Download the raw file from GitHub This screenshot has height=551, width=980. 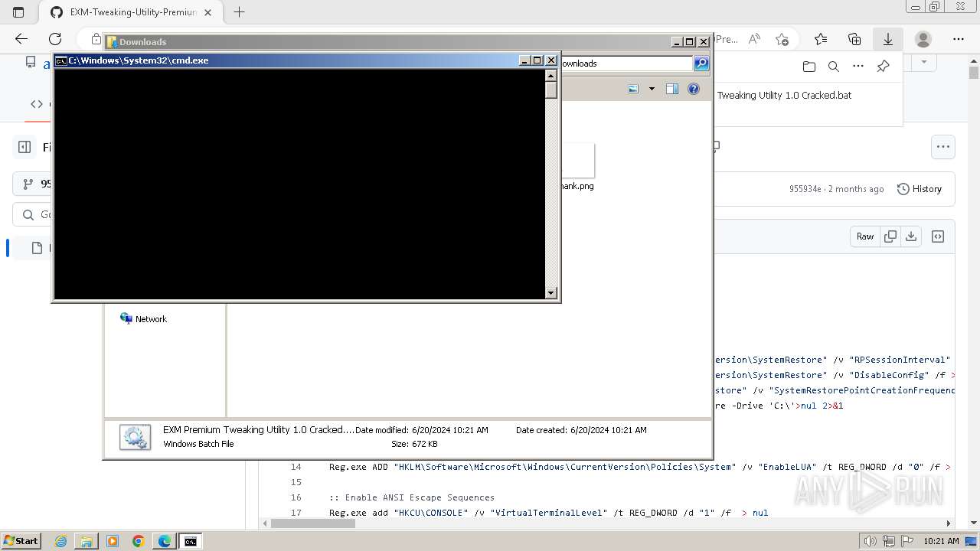pyautogui.click(x=911, y=236)
